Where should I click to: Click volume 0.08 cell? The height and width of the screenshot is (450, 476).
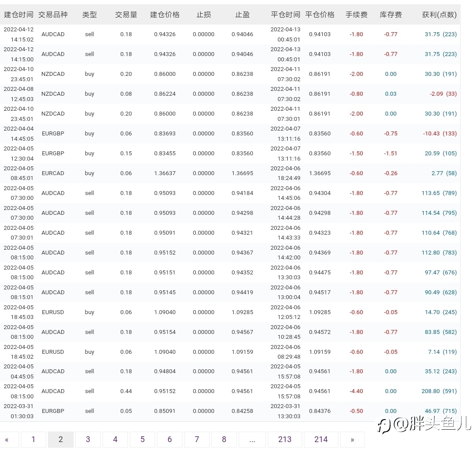tap(126, 94)
